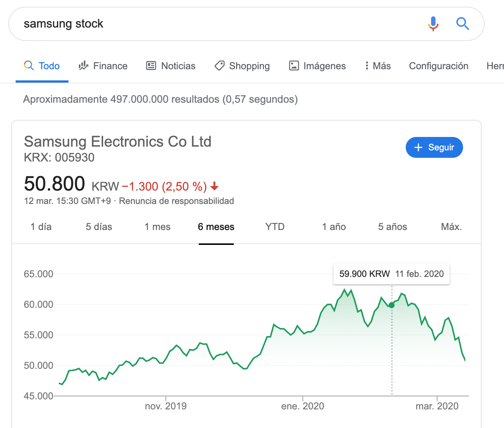The height and width of the screenshot is (428, 504).
Task: Expand the Más options menu
Action: pos(378,66)
